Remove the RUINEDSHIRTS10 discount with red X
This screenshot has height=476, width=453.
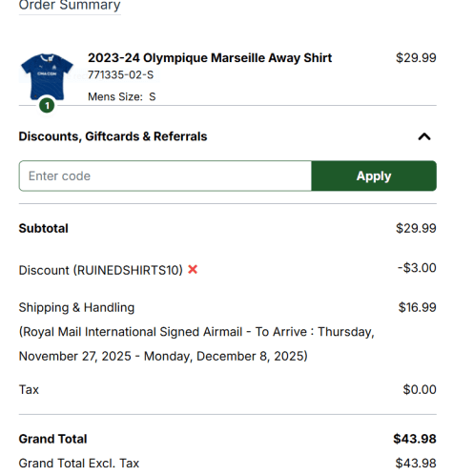pyautogui.click(x=193, y=270)
